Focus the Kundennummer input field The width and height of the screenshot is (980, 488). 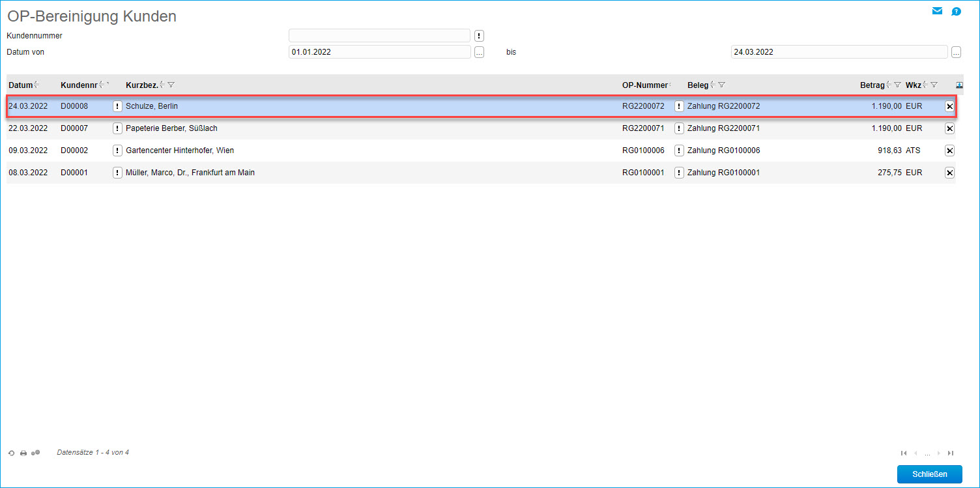[379, 35]
